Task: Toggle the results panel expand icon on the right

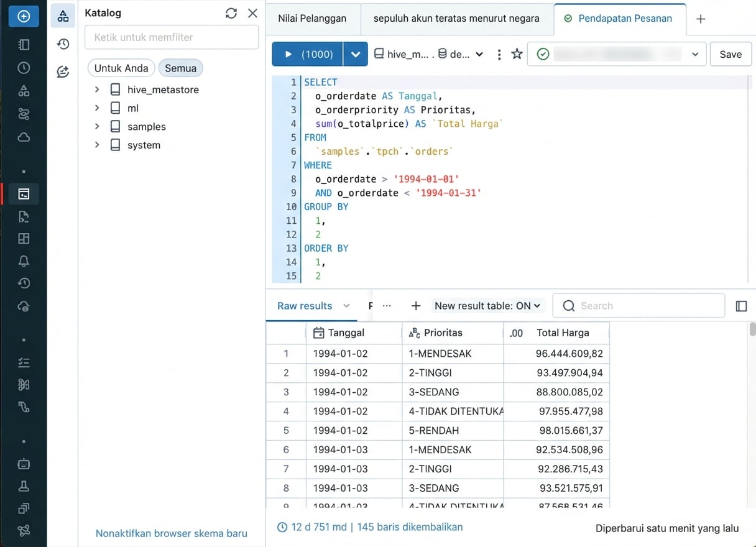Action: click(x=740, y=305)
